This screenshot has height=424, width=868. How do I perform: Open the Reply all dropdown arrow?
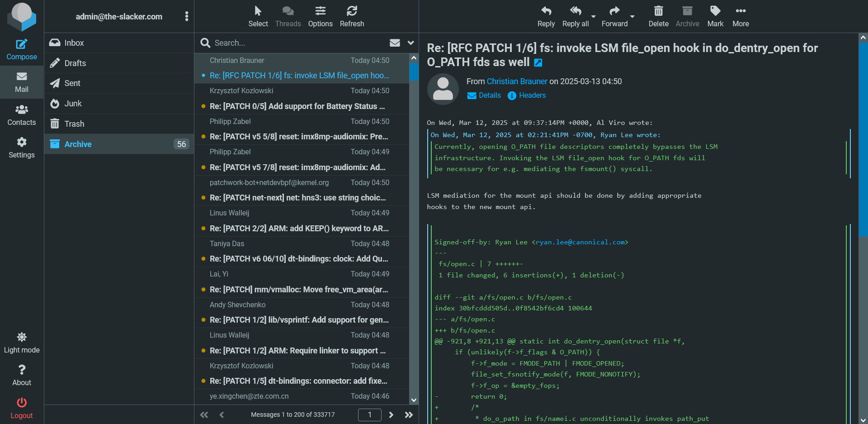click(x=594, y=16)
